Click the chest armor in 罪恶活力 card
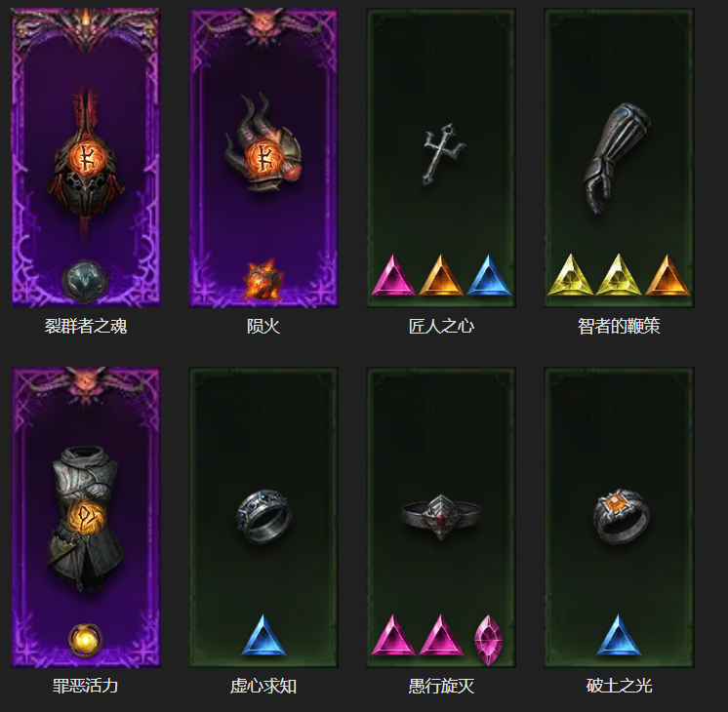728x712 pixels. 85,520
